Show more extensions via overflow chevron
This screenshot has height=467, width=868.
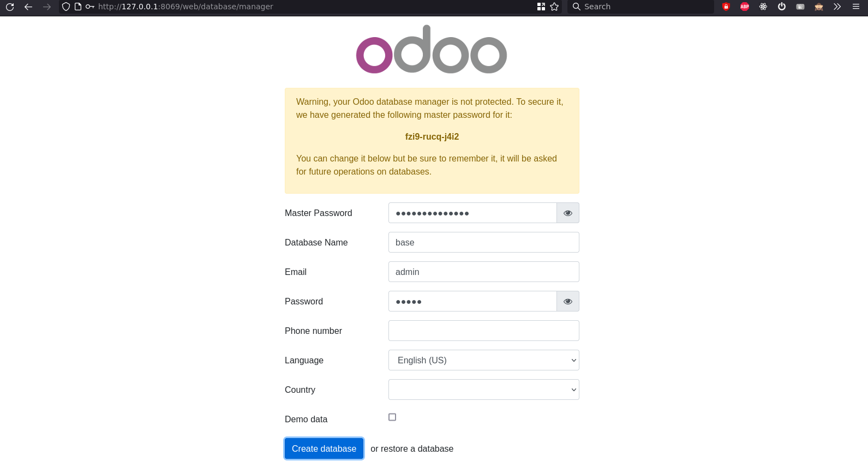tap(837, 7)
